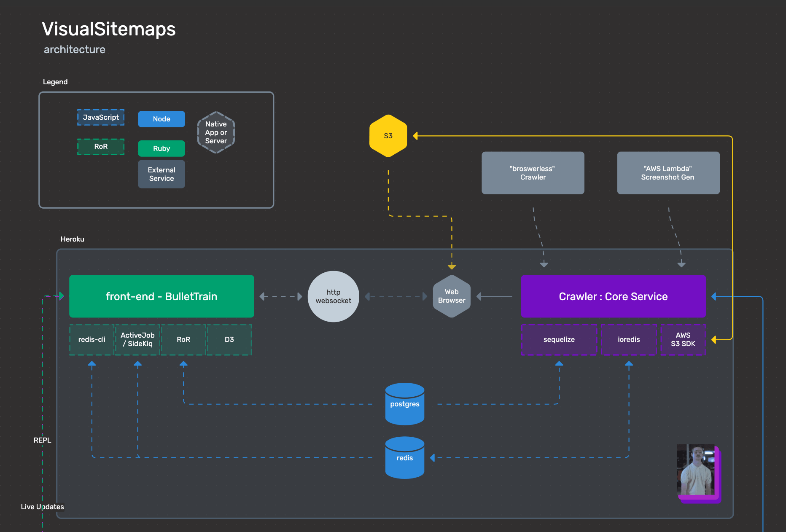Click the http websocket circle node
This screenshot has height=532, width=786.
click(x=333, y=296)
